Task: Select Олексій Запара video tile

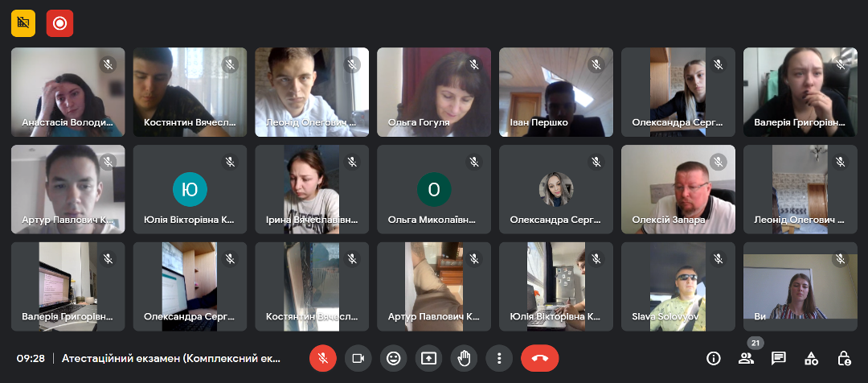Action: [678, 190]
